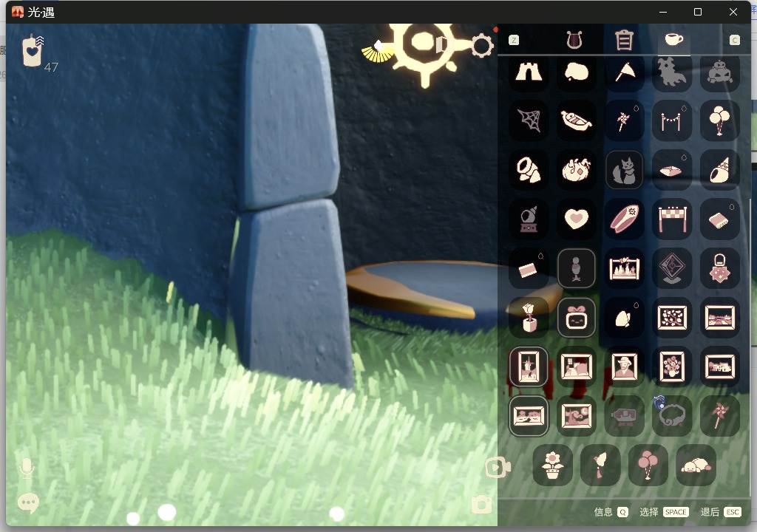Viewport: 757px width, 532px height.
Task: Click the 选择 SPACE select button
Action: pos(664,512)
